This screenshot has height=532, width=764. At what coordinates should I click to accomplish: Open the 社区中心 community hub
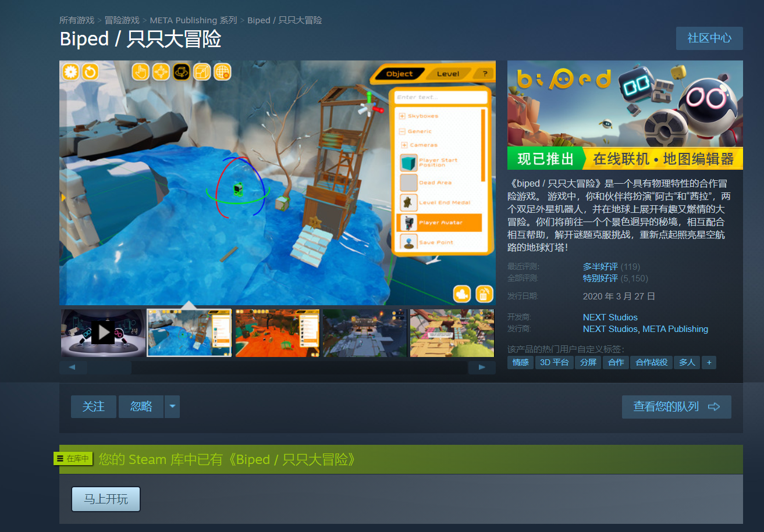click(709, 38)
